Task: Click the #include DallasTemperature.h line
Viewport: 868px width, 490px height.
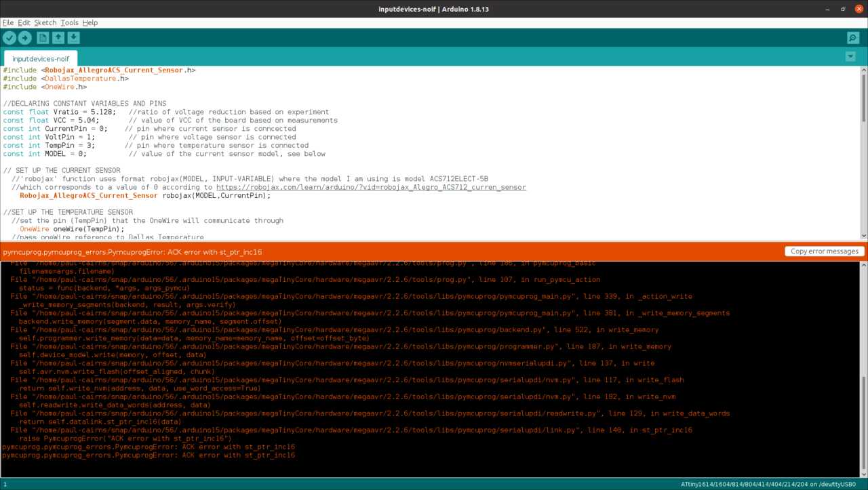Action: (x=66, y=79)
